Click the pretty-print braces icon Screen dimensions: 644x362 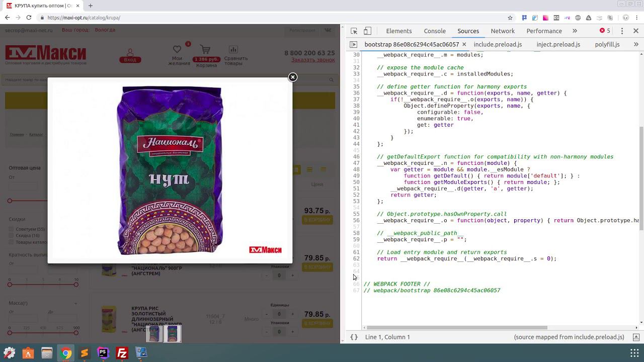pyautogui.click(x=354, y=337)
